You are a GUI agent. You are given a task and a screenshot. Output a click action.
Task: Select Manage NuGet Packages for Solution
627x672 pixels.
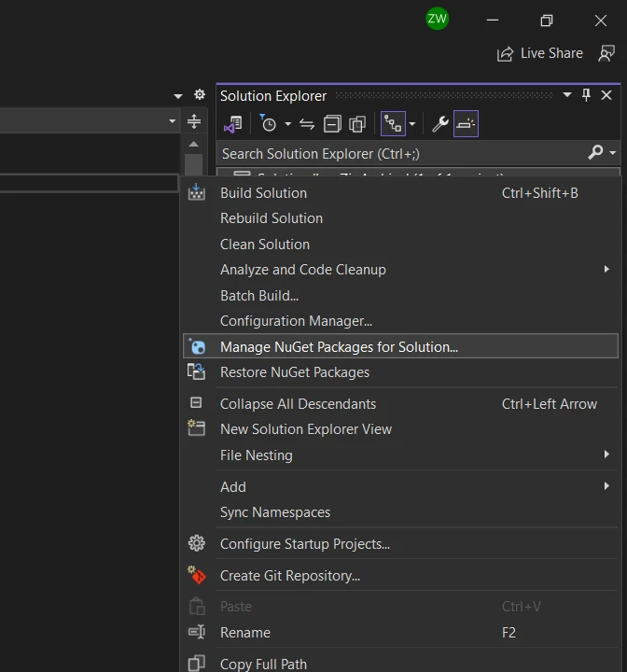339,346
